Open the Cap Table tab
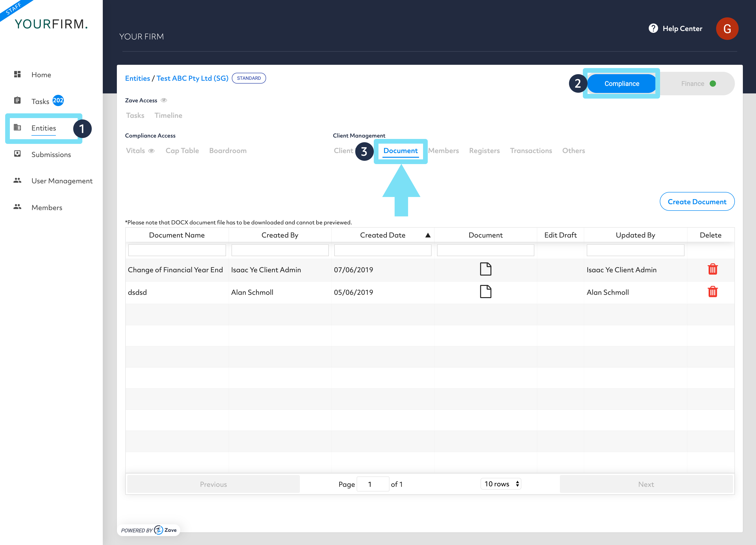This screenshot has width=756, height=545. (x=182, y=151)
